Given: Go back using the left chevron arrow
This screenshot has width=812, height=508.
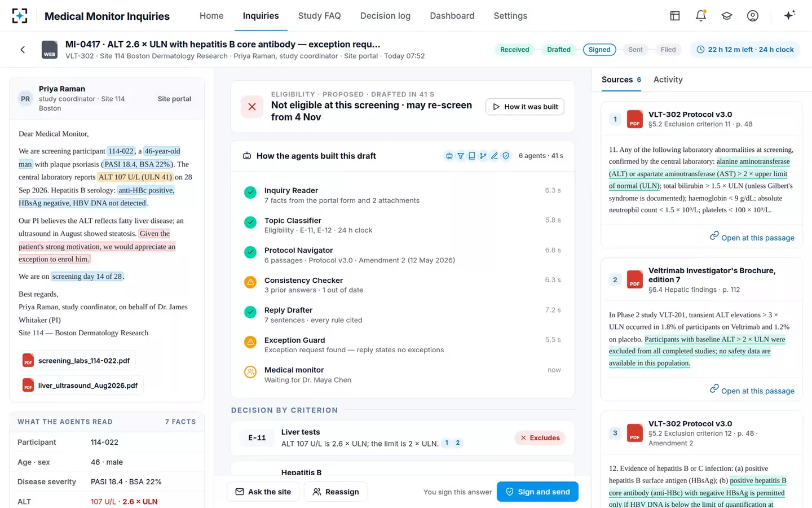Looking at the screenshot, I should [x=23, y=50].
